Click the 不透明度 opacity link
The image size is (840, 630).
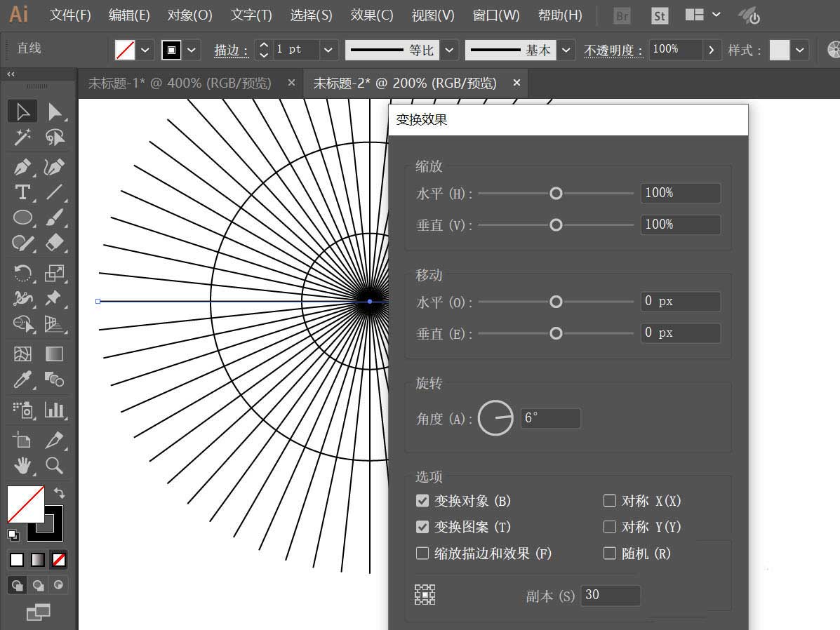click(x=613, y=51)
